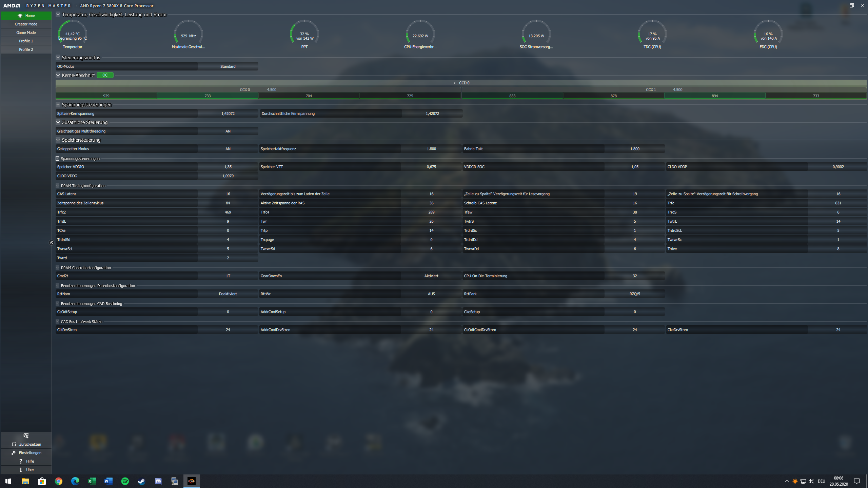
Task: Click the Zurücksetzen button
Action: tap(26, 444)
